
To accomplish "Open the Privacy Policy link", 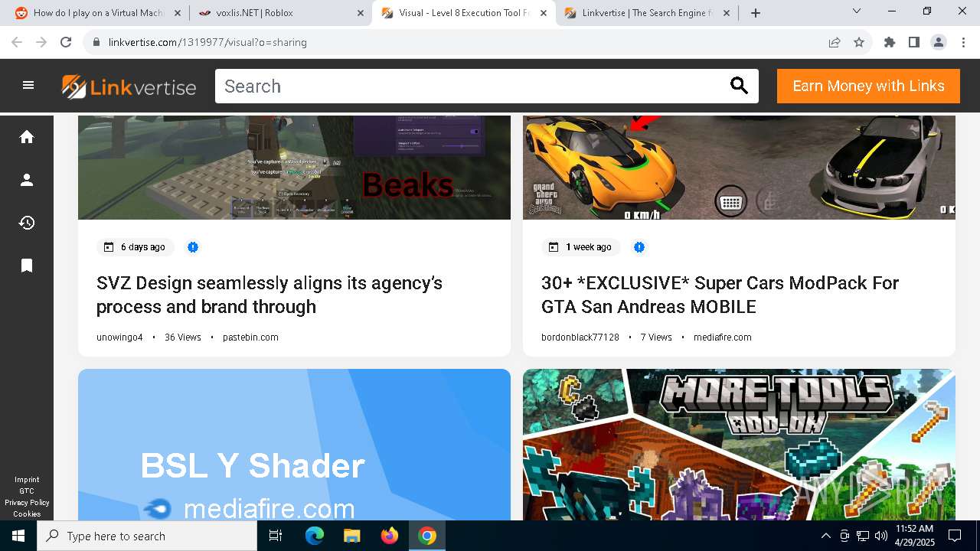I will [x=27, y=503].
